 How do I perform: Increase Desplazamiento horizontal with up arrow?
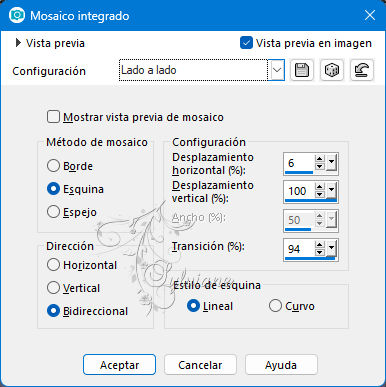coord(319,159)
